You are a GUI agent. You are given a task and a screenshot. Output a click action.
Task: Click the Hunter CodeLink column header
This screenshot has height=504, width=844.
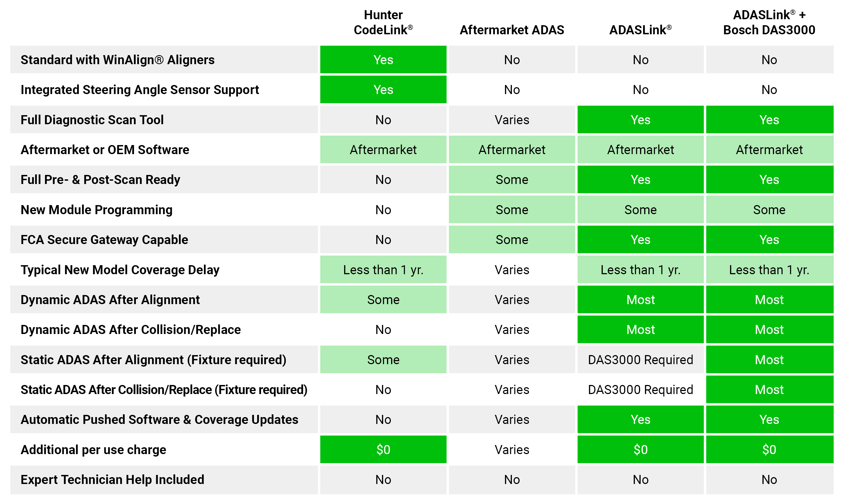point(383,22)
